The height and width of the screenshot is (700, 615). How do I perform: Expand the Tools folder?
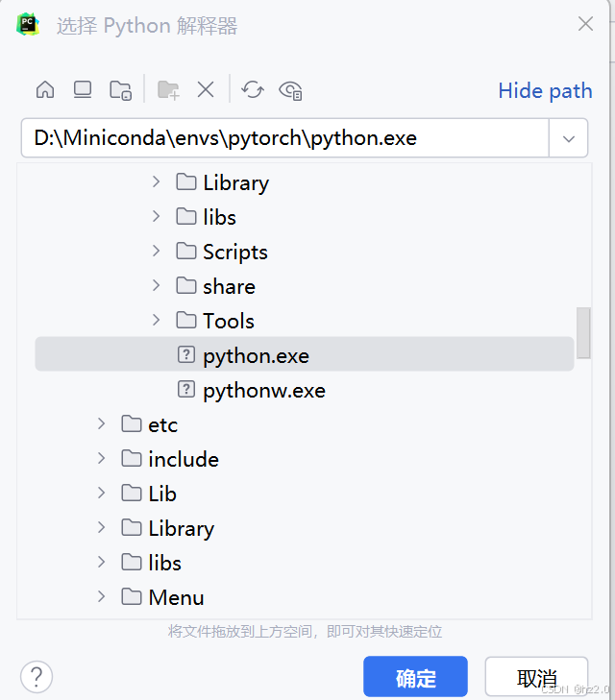156,320
